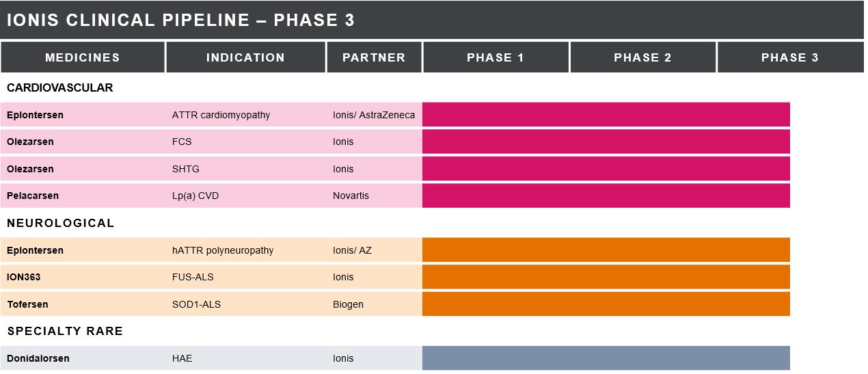Select the Novartis partner cell

(351, 196)
